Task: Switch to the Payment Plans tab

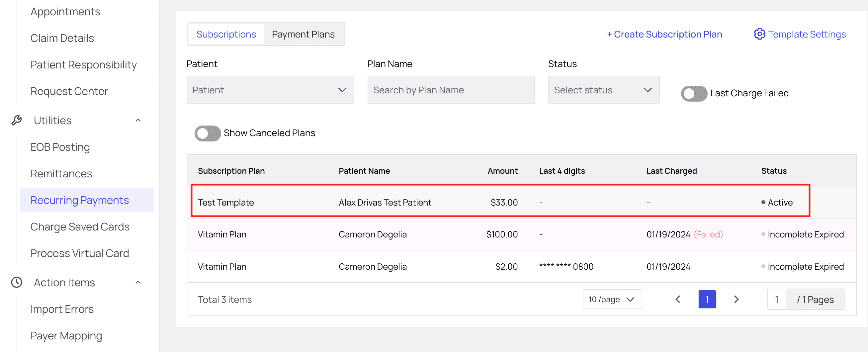Action: click(303, 34)
